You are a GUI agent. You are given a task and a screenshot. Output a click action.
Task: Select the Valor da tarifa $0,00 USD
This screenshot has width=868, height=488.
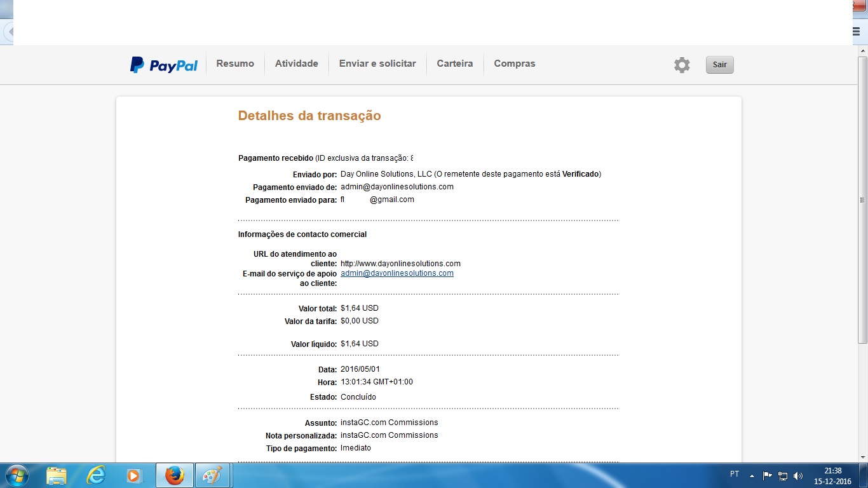(360, 321)
